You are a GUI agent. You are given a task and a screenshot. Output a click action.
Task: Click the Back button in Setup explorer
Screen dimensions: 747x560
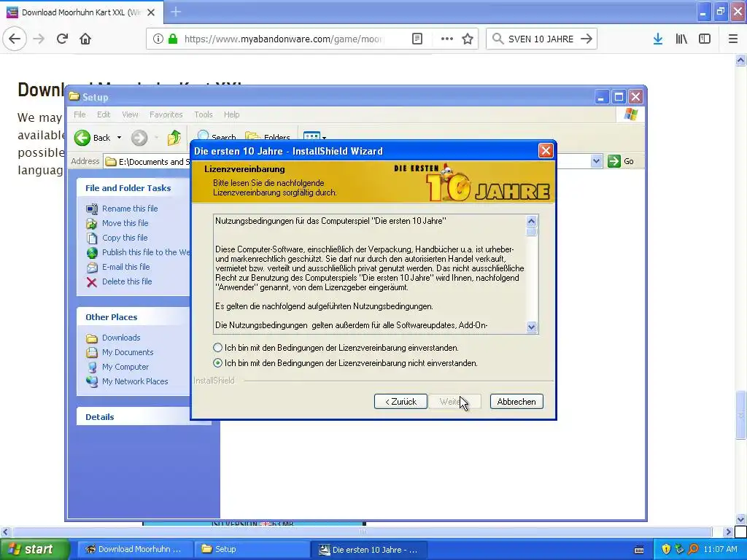[x=93, y=138]
